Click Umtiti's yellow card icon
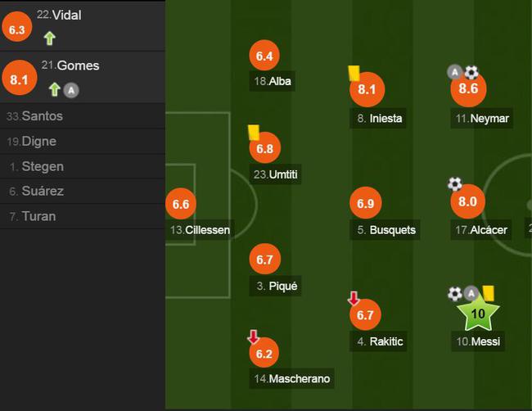The width and height of the screenshot is (532, 411). tap(253, 132)
